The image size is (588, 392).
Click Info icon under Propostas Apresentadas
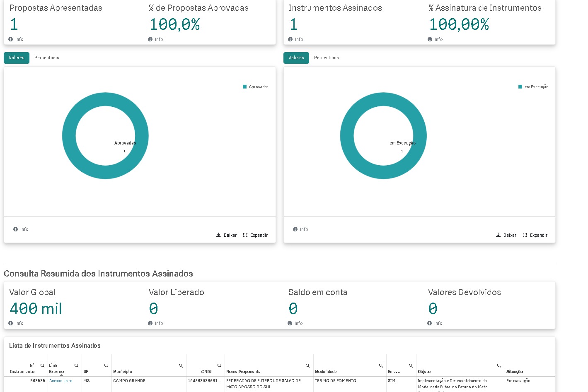pyautogui.click(x=11, y=39)
